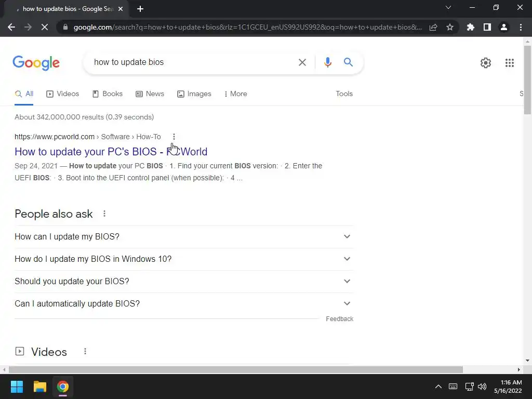Image resolution: width=532 pixels, height=399 pixels.
Task: Click the pcworld.com breadcrumb URL
Action: coord(87,137)
